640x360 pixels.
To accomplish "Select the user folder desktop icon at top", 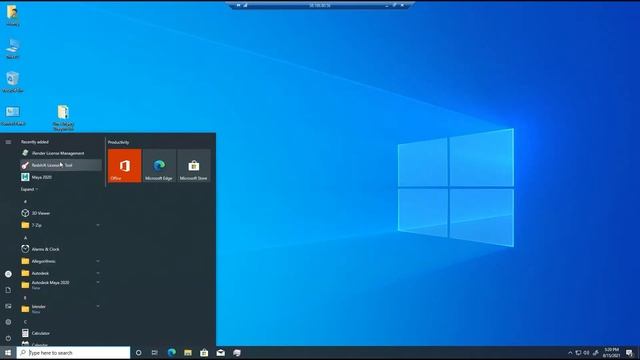I will click(x=13, y=16).
